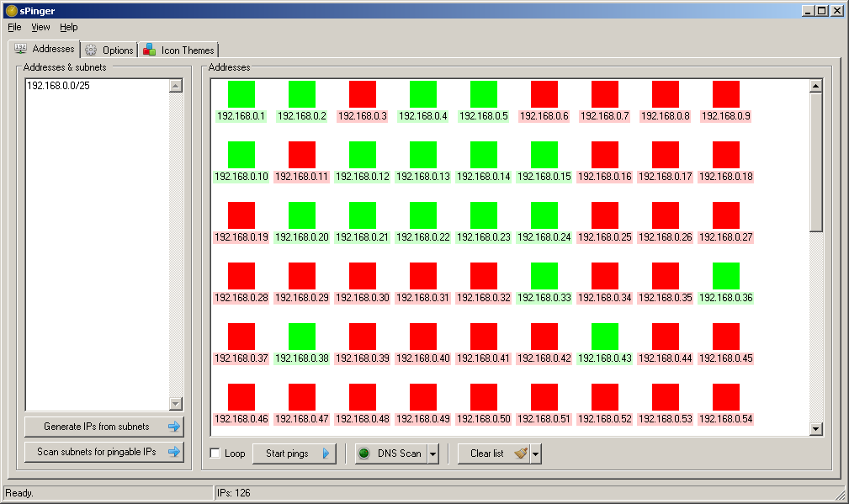Click the addresses list scroll up arrow
849x504 pixels.
pos(816,86)
